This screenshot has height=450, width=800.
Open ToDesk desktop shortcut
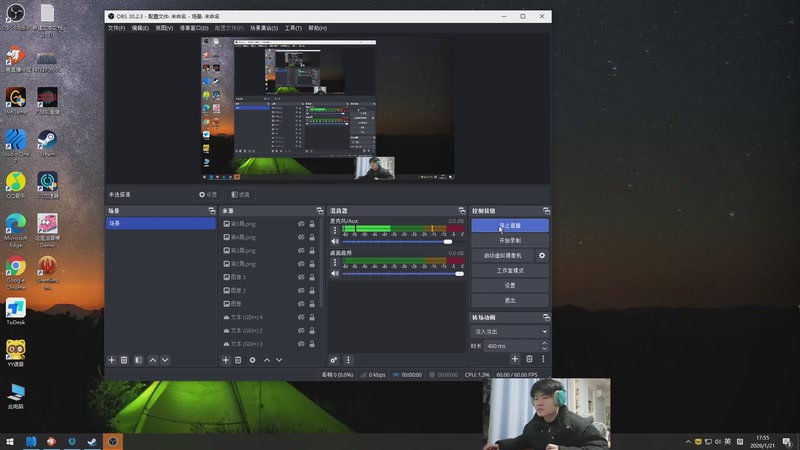(x=16, y=312)
